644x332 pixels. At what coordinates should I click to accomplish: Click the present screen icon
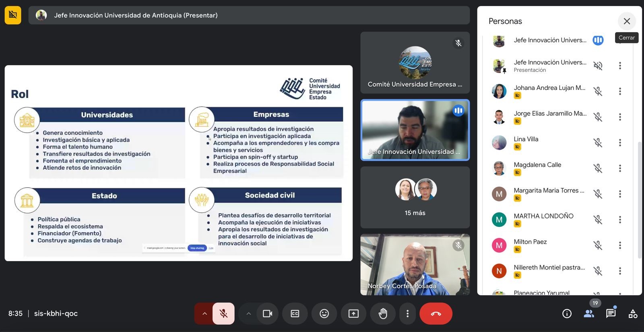click(353, 313)
